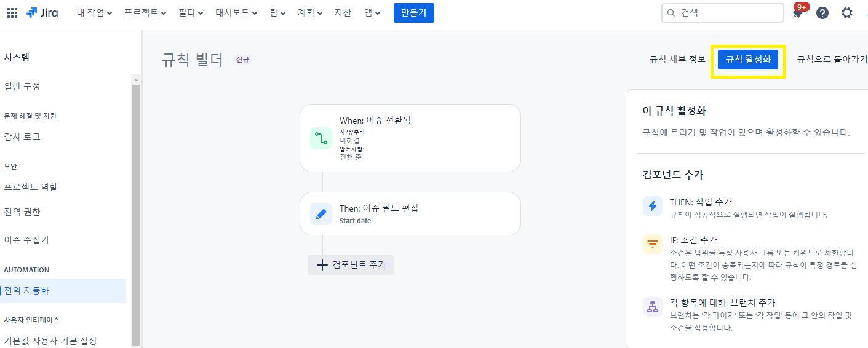
Task: Click the 브랜치 추가 branch icon
Action: [x=653, y=306]
